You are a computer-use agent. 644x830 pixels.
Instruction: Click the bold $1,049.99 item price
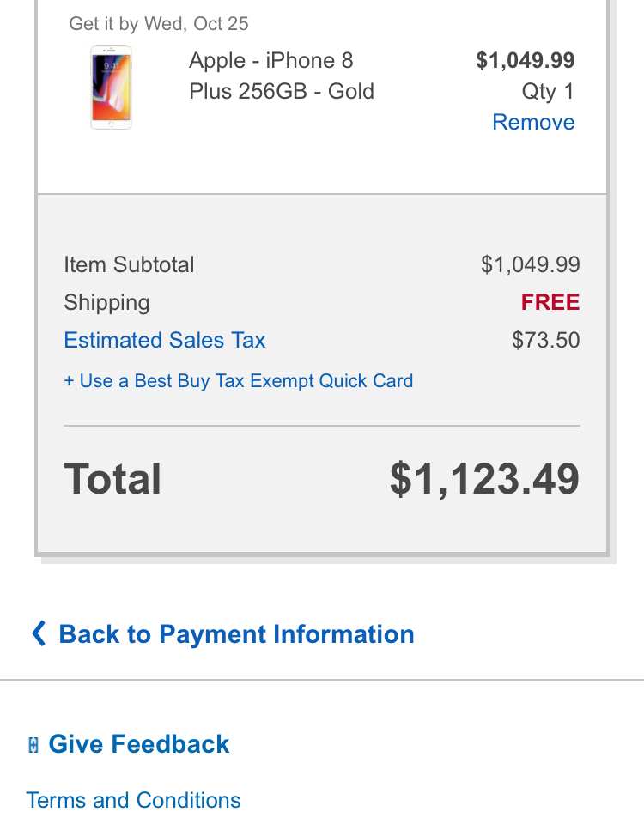click(x=526, y=61)
